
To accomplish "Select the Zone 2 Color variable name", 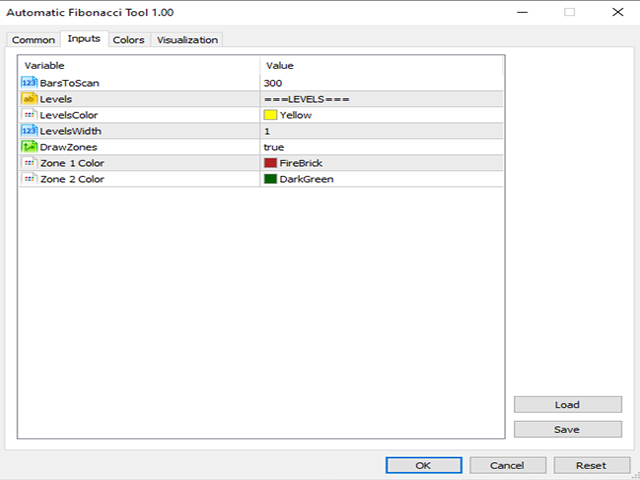I will [x=72, y=179].
